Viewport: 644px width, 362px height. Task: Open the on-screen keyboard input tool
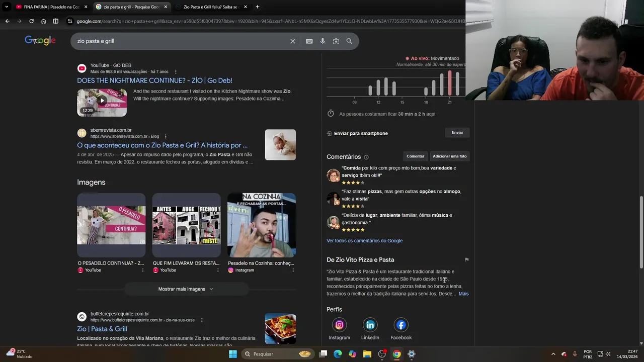[309, 41]
